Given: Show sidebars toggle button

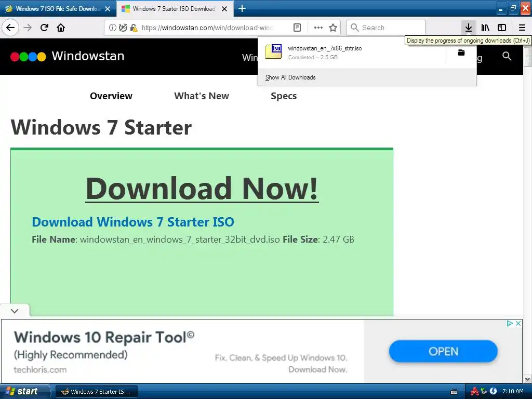Looking at the screenshot, I should (x=502, y=28).
